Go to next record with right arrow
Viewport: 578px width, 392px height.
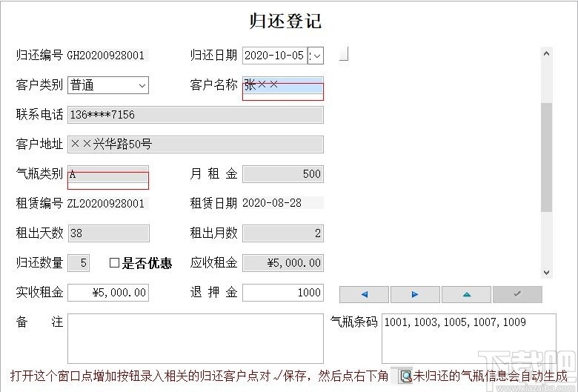tap(415, 294)
